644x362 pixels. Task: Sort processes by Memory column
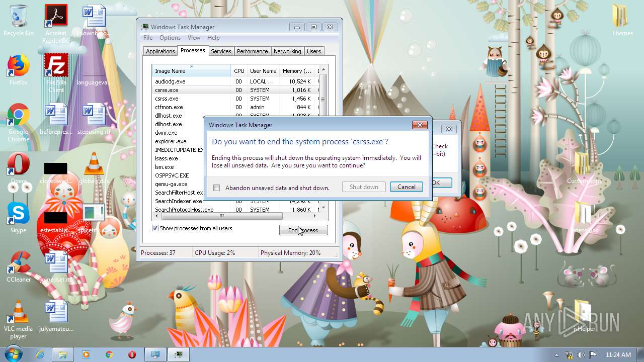click(297, 71)
